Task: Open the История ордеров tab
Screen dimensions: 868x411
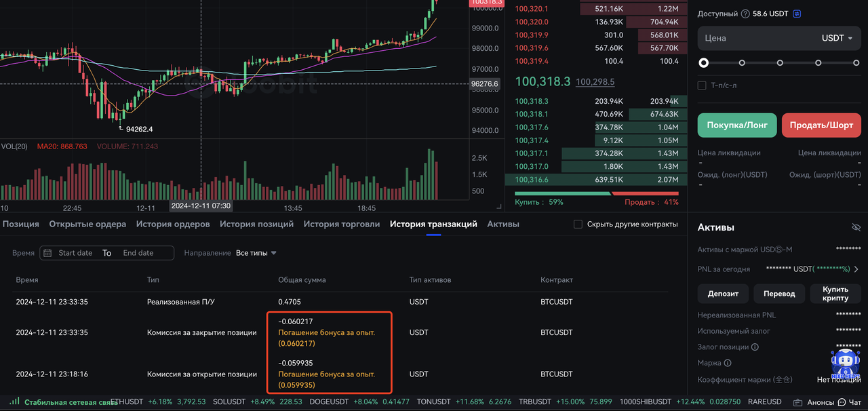Action: click(173, 224)
